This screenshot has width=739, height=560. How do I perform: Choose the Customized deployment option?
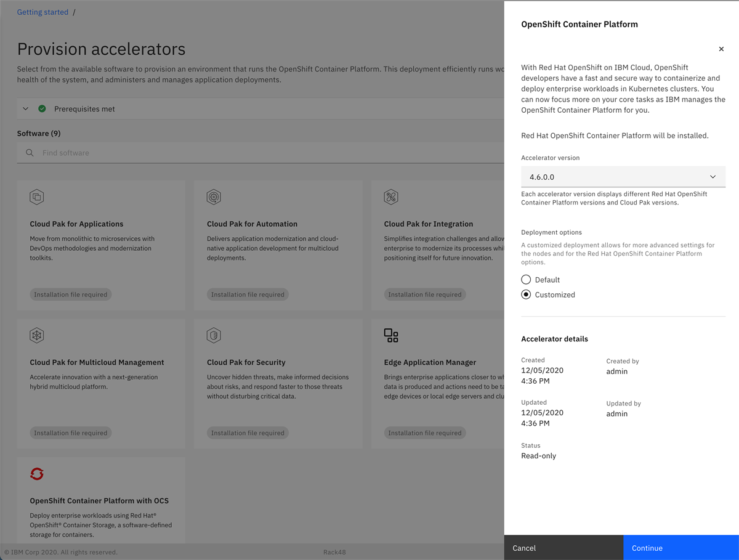(526, 294)
